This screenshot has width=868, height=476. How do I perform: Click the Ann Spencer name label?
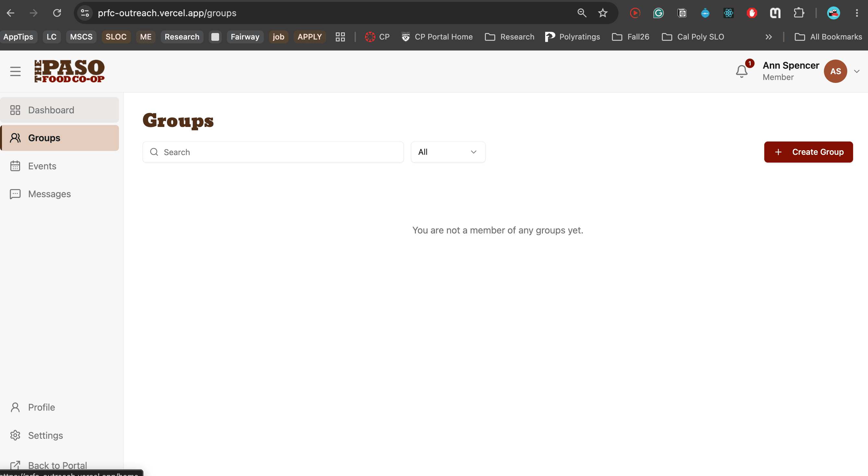791,65
